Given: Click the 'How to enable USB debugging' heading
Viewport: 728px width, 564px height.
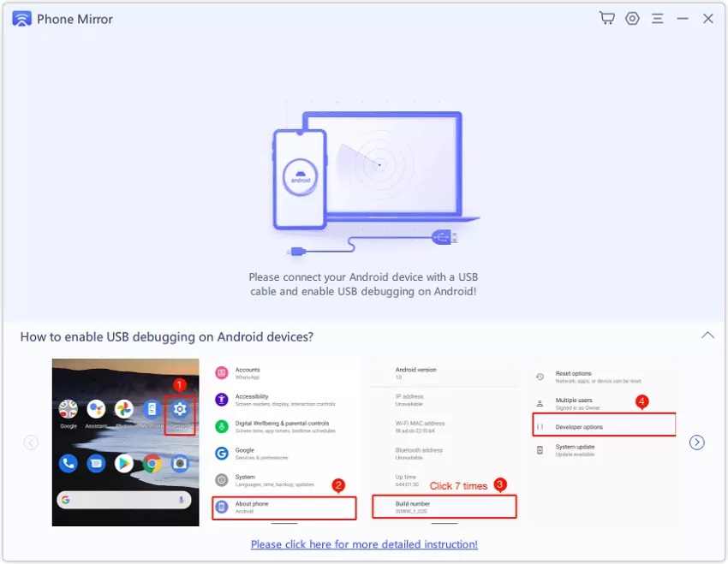Looking at the screenshot, I should tap(167, 336).
